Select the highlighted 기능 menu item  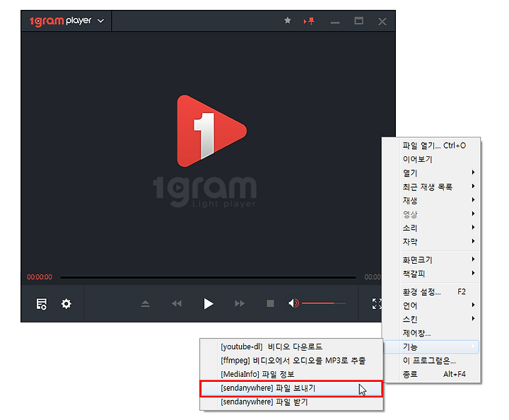tap(431, 346)
